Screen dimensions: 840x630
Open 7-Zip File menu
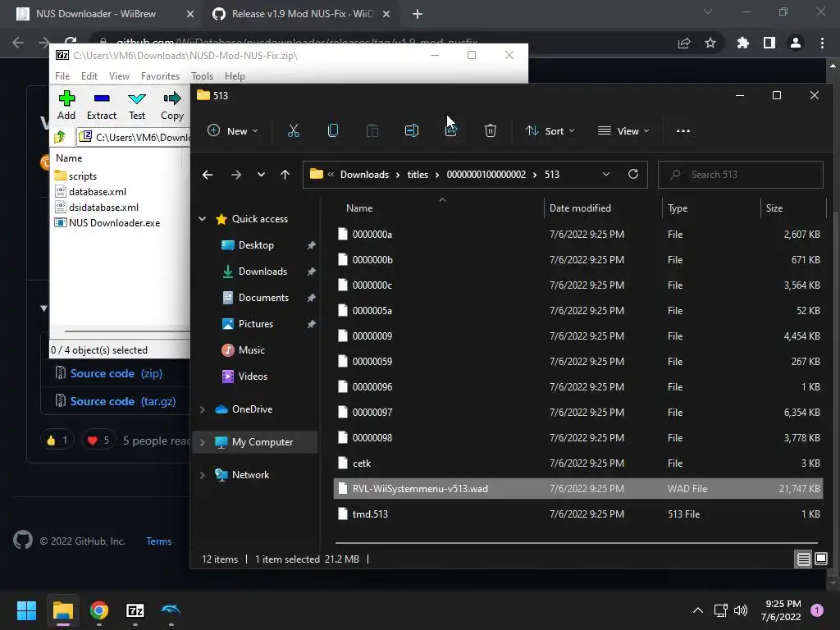point(62,76)
